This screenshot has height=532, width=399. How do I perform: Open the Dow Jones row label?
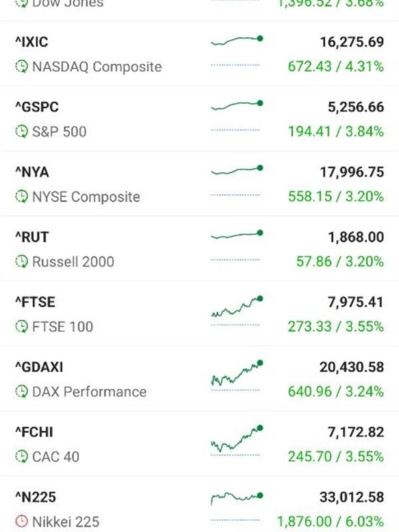coord(68,4)
